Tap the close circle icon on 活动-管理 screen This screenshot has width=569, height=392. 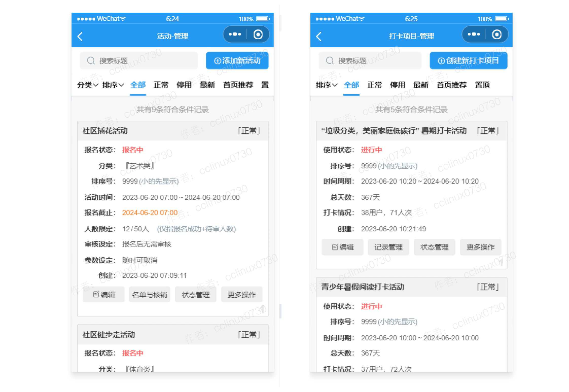258,34
